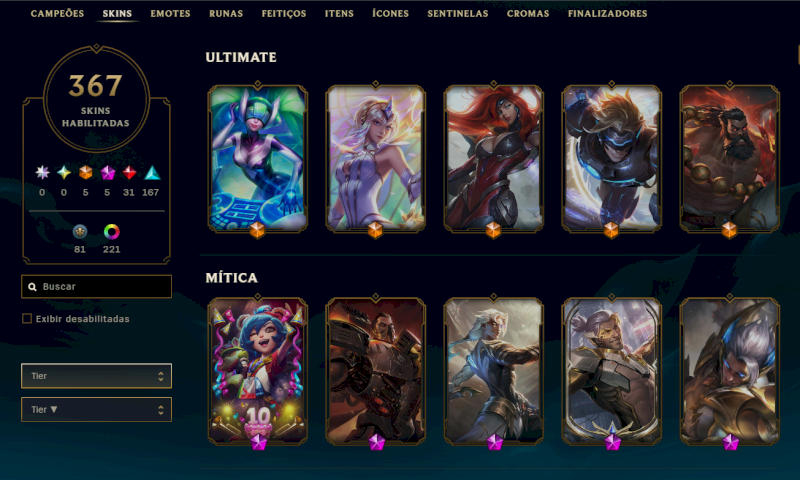800x480 pixels.
Task: Click the rainbow chroma wheel icon
Action: [112, 232]
